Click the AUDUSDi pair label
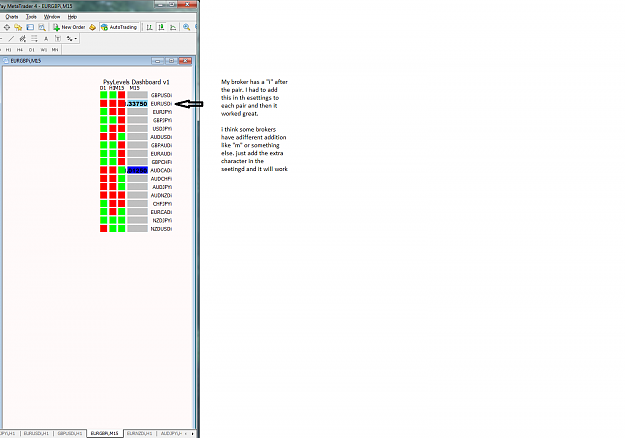This screenshot has width=625, height=438. [161, 137]
